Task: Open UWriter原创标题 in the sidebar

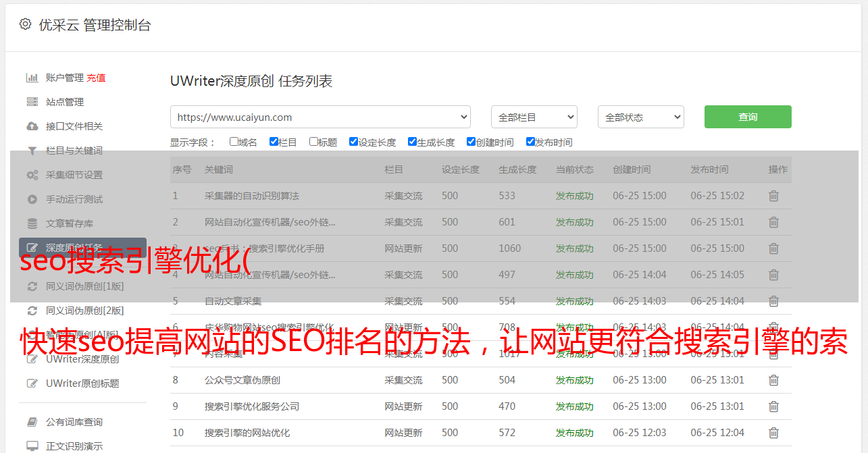Action: pos(82,383)
